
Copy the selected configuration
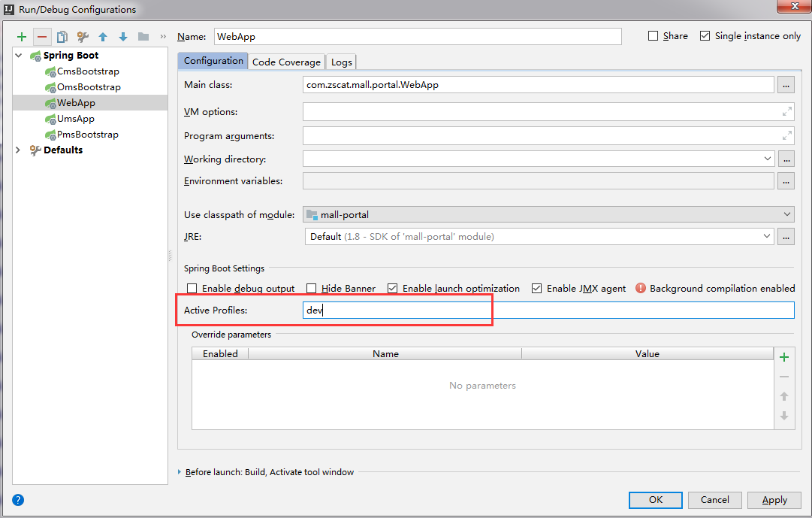(62, 35)
